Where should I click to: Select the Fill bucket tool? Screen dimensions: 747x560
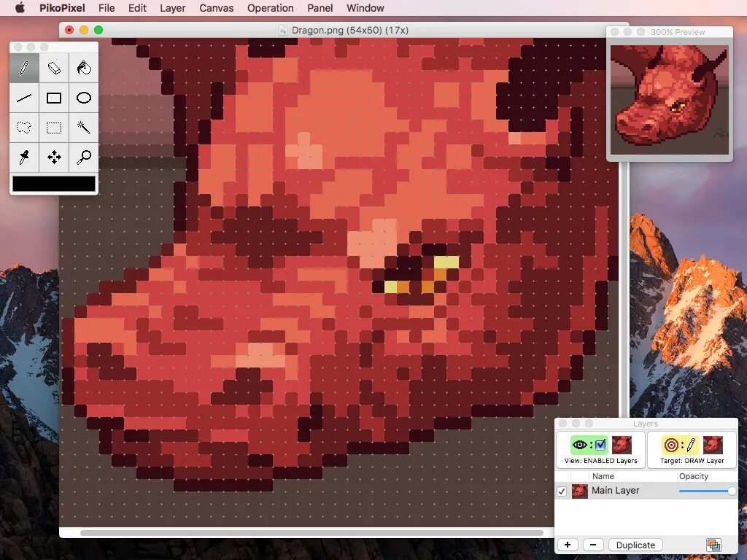click(83, 68)
